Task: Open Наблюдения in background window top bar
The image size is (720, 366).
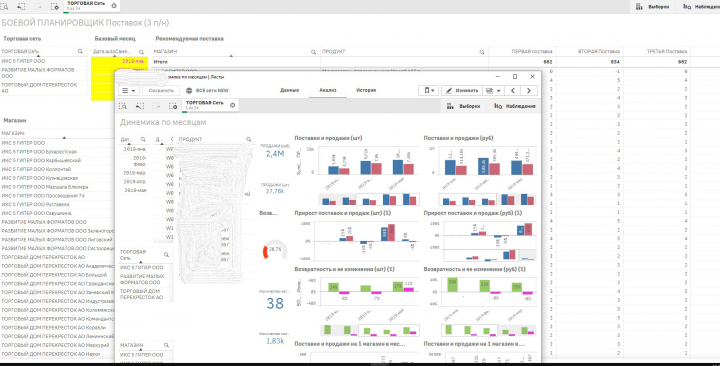Action: coord(701,7)
